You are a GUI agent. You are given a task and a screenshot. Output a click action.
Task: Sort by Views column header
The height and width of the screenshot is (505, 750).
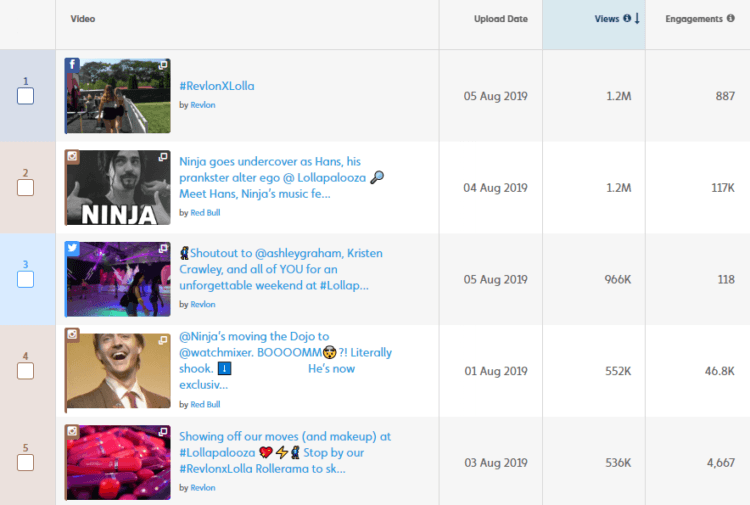coord(607,19)
